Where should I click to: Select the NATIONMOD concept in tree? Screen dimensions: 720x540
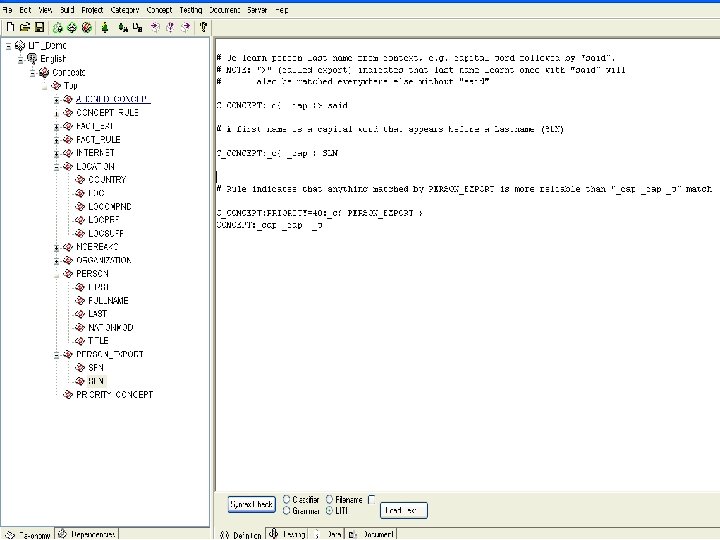111,327
